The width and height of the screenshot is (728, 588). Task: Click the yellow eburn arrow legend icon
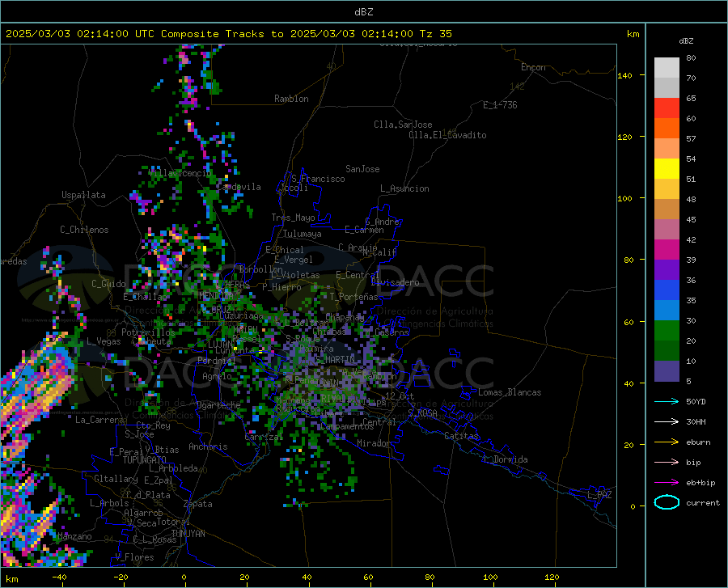tap(667, 442)
